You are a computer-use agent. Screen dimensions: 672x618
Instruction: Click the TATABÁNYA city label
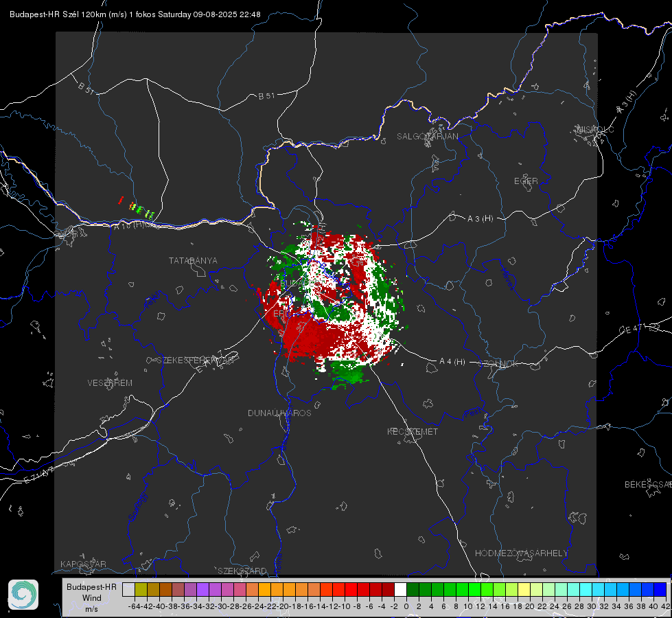pos(193,260)
